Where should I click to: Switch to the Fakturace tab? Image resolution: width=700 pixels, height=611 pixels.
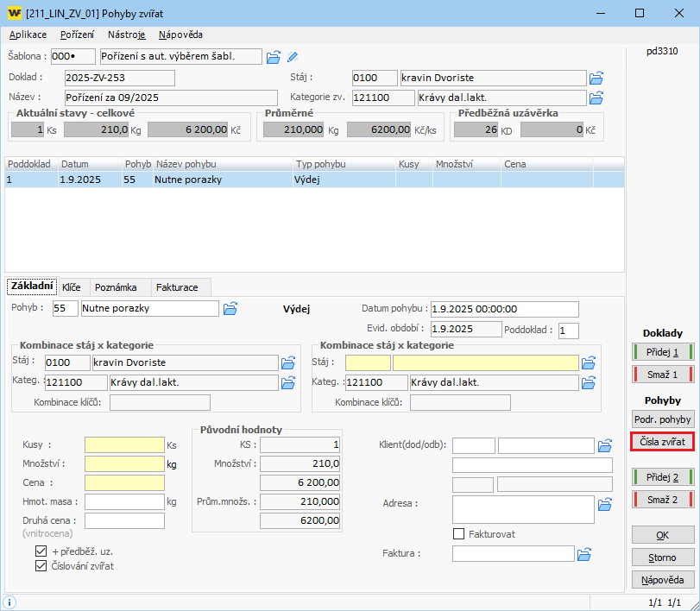[177, 287]
